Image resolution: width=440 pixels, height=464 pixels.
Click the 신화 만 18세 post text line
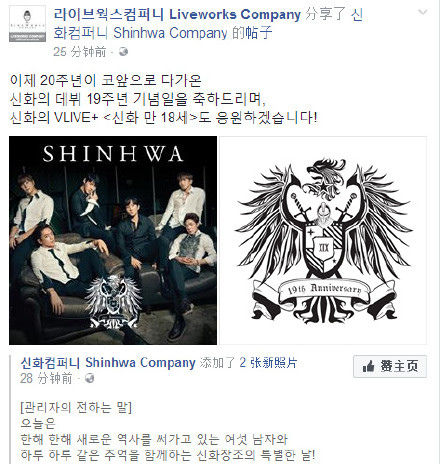(x=163, y=118)
